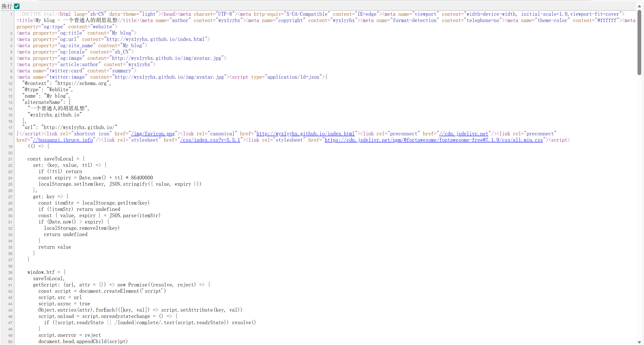The image size is (644, 345).
Task: Click the scrollbar down arrow
Action: pos(639,342)
